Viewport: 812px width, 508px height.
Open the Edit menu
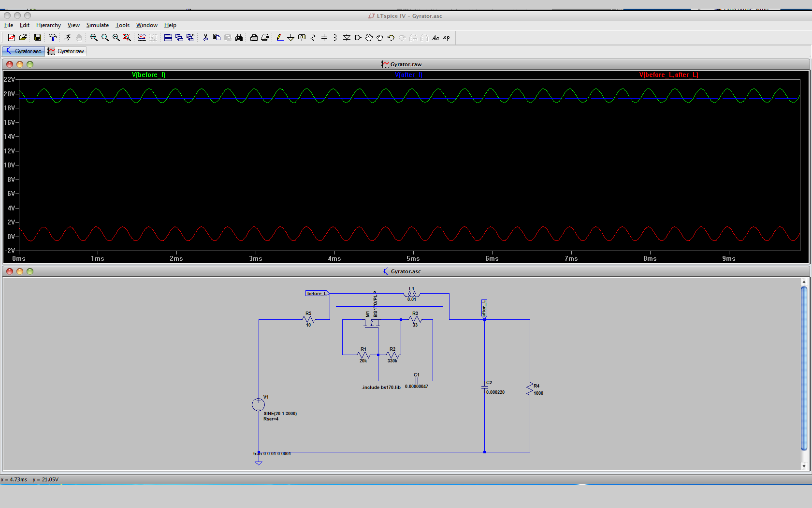coord(25,25)
